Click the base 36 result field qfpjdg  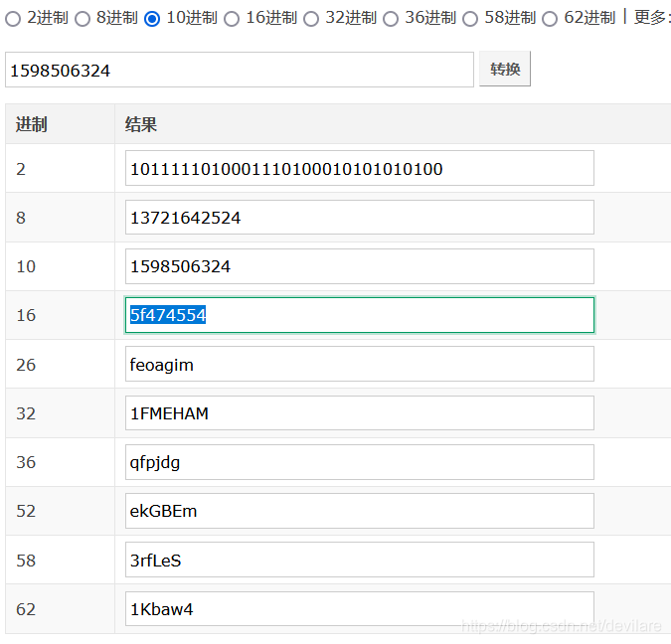click(360, 462)
